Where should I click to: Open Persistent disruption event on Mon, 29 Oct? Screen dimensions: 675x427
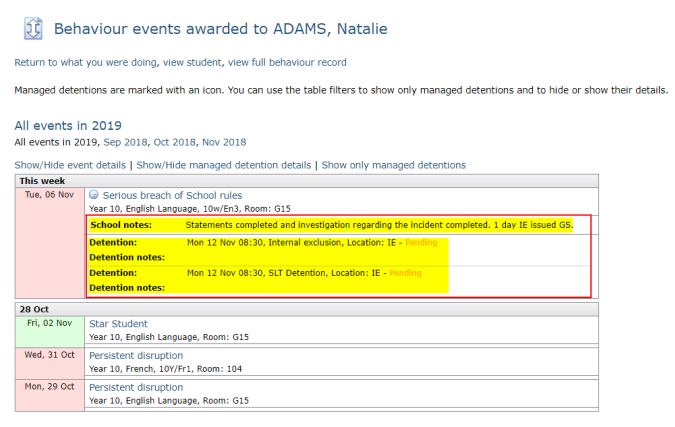[x=136, y=387]
